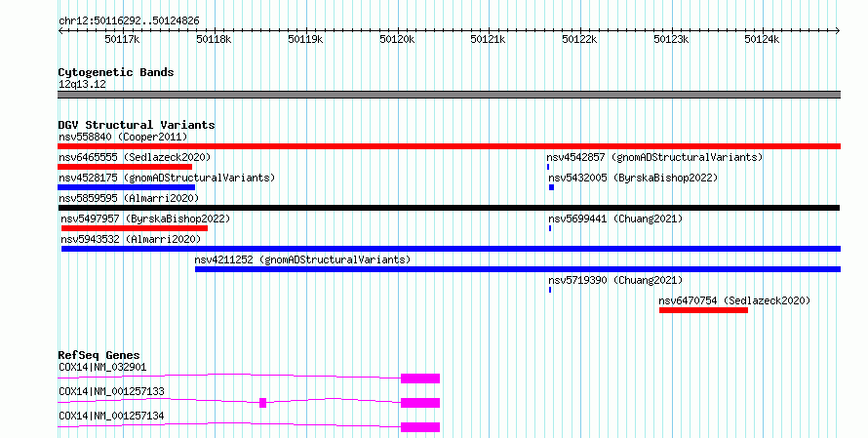Click the nsv5943532 (Almarri2020) label

point(131,239)
